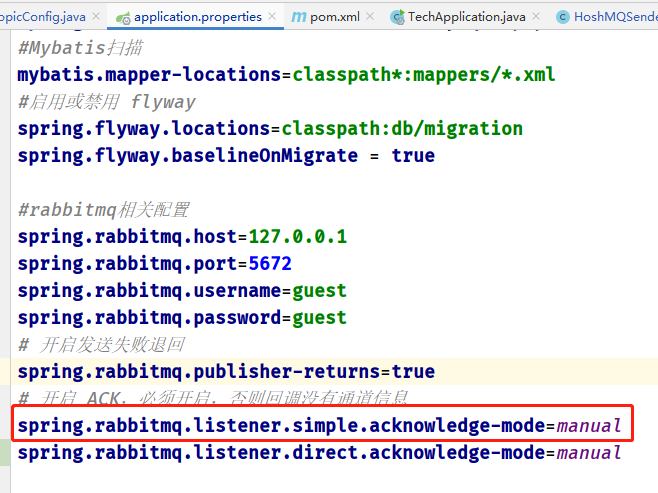Click the spring.rabbitmq.host key

click(128, 237)
